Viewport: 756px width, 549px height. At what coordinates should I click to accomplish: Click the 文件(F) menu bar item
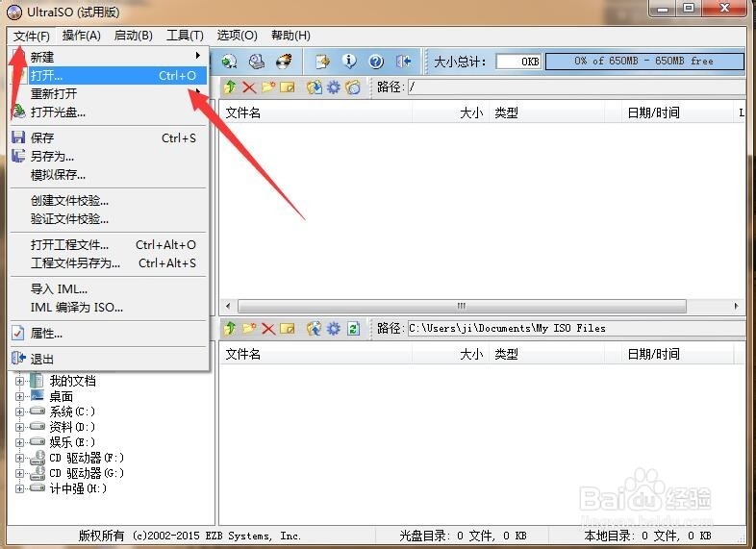point(32,36)
